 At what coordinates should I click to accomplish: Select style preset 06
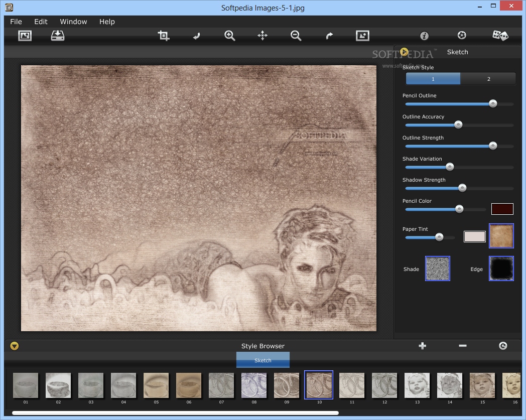(189, 385)
